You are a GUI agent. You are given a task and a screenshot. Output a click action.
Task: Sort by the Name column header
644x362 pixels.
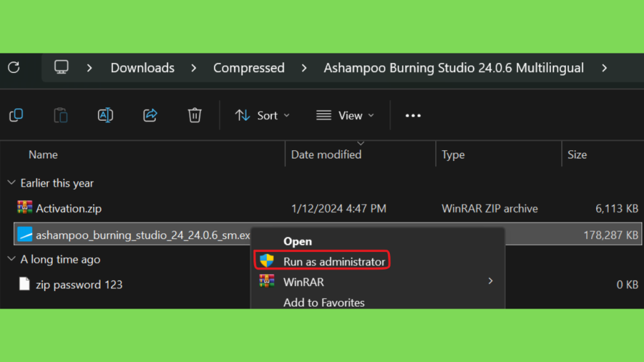43,155
